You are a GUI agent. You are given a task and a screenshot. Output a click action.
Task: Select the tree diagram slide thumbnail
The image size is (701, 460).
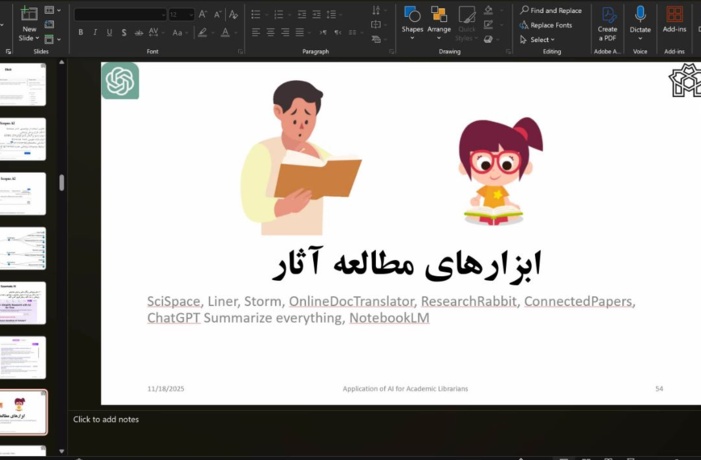[22, 248]
